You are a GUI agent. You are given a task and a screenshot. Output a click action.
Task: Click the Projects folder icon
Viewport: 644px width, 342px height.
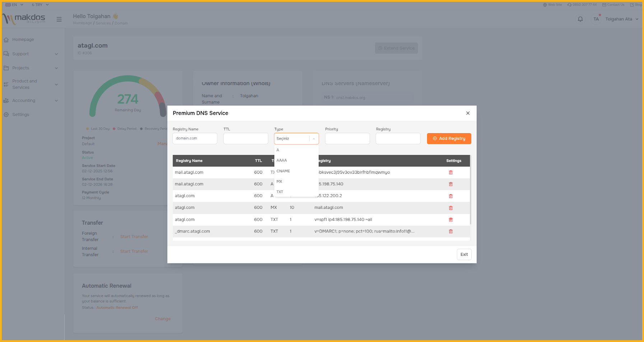[6, 68]
